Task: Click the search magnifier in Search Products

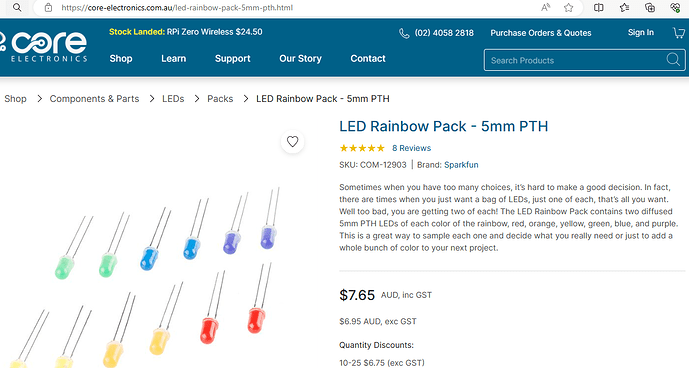Action: click(x=673, y=59)
